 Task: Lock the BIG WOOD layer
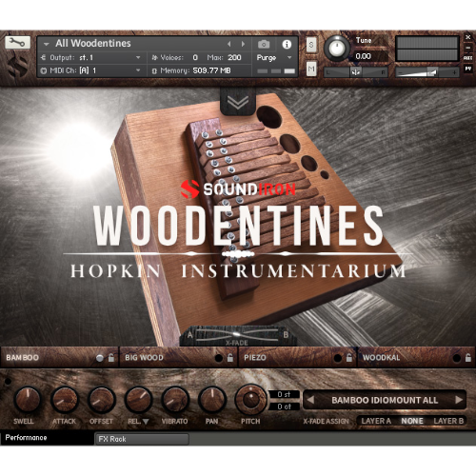[x=230, y=358]
